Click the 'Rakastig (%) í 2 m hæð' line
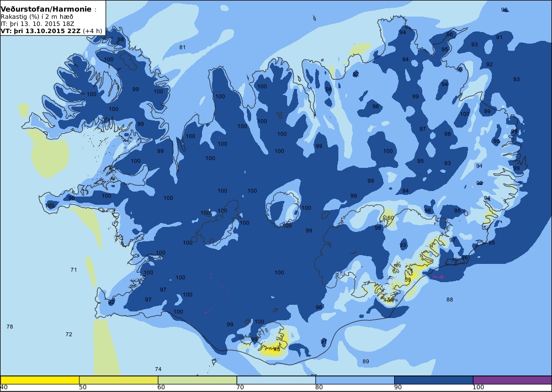The width and height of the screenshot is (552, 392). click(x=37, y=17)
